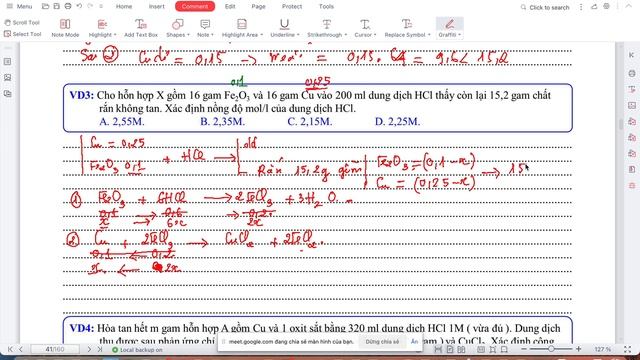The image size is (640, 360).
Task: Expand the Cursor dropdown arrow
Action: pos(375,35)
